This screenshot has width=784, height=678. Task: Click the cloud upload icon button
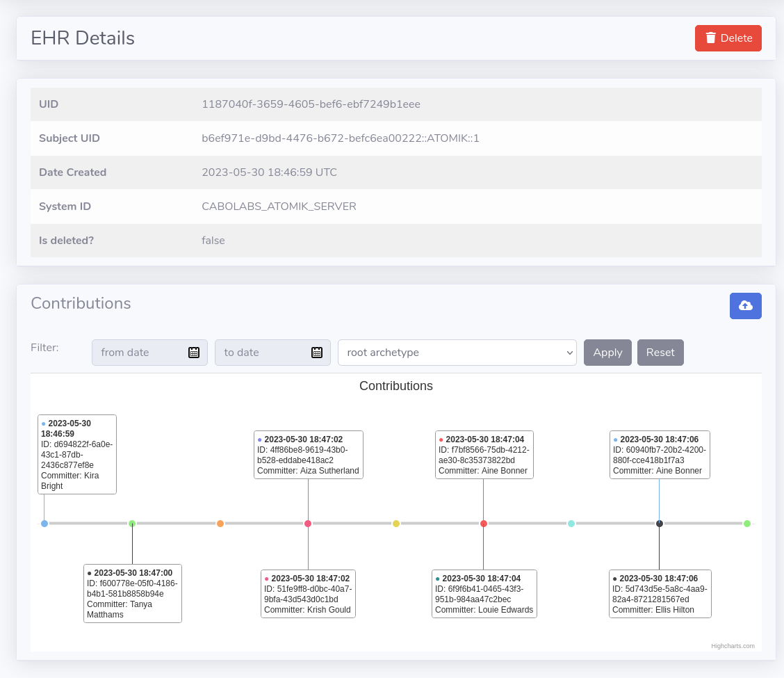coord(745,306)
